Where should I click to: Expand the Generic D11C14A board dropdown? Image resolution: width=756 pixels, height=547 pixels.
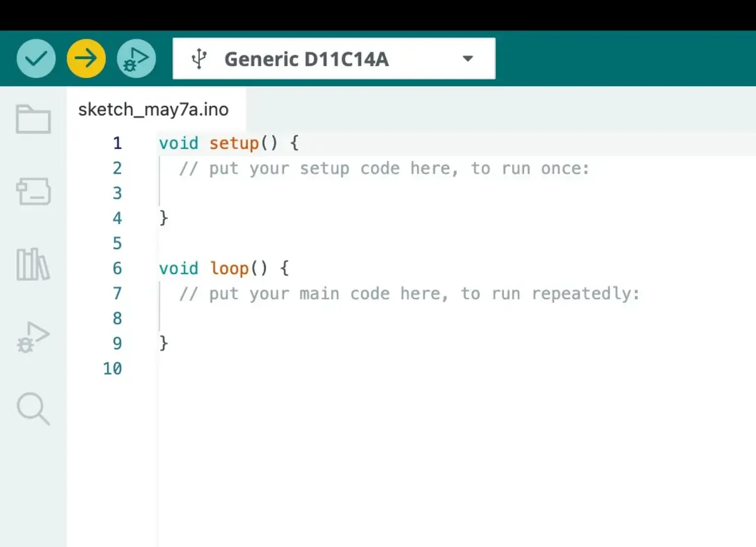(x=334, y=59)
